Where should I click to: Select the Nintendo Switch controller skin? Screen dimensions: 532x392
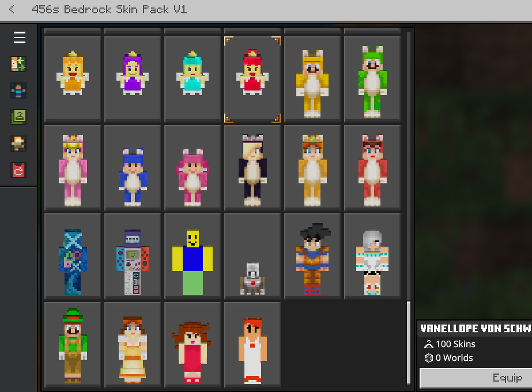click(x=132, y=259)
